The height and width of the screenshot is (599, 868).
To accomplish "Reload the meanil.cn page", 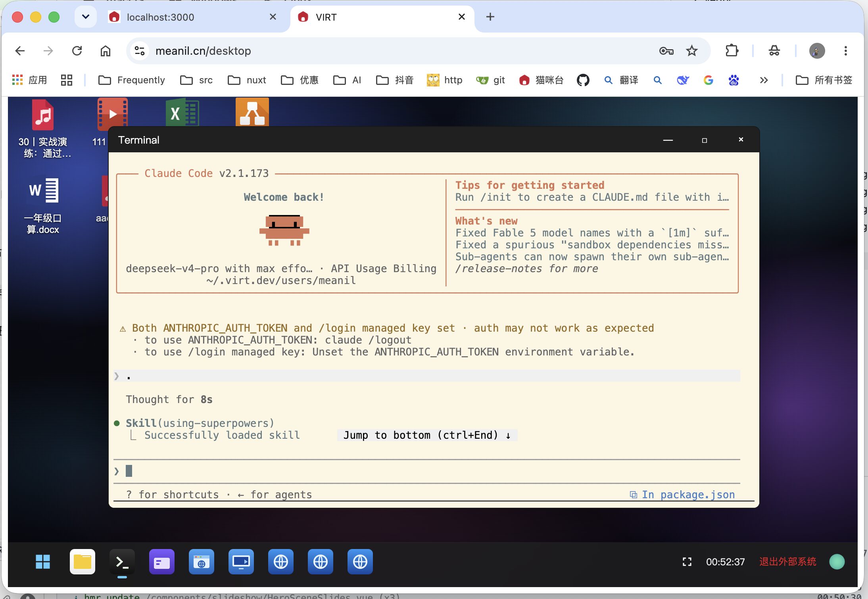I will point(77,51).
